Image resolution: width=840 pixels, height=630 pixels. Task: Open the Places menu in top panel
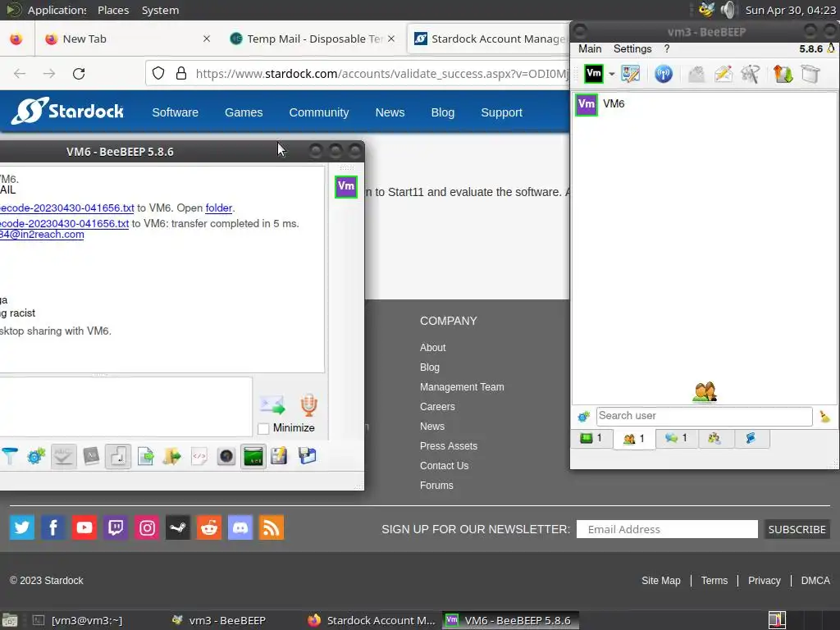tap(113, 10)
